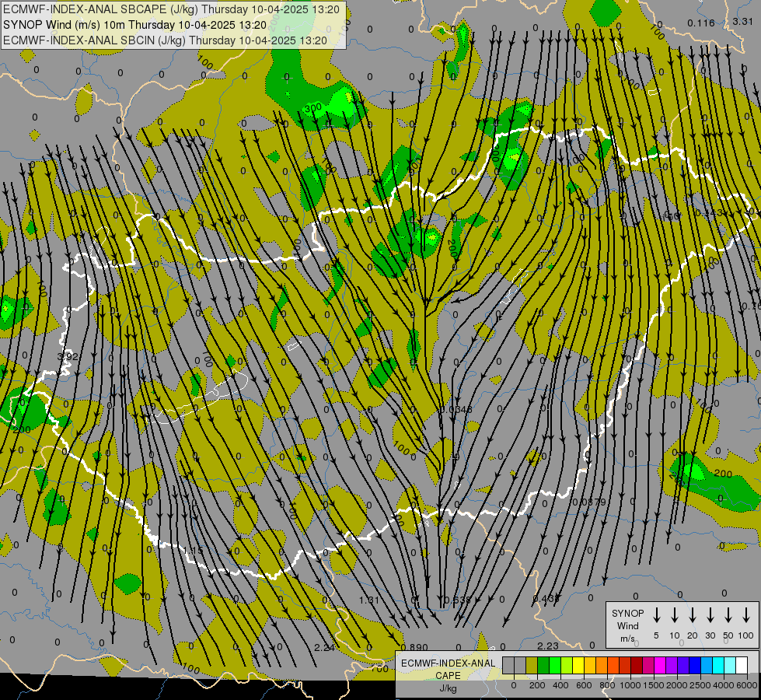The image size is (761, 700).
Task: Click the wind arrow above the 100 m/s label
Action: click(x=746, y=615)
